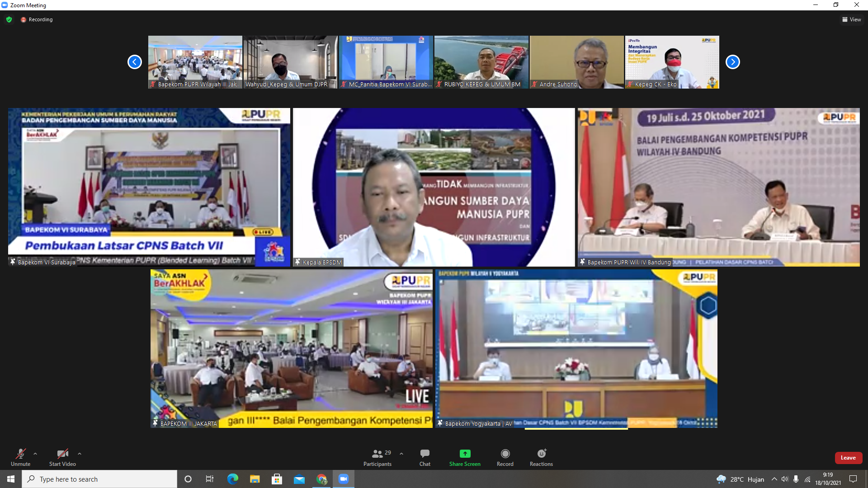Go to previous page of participant thumbnails
Screen dimensions: 868x488
[135, 62]
